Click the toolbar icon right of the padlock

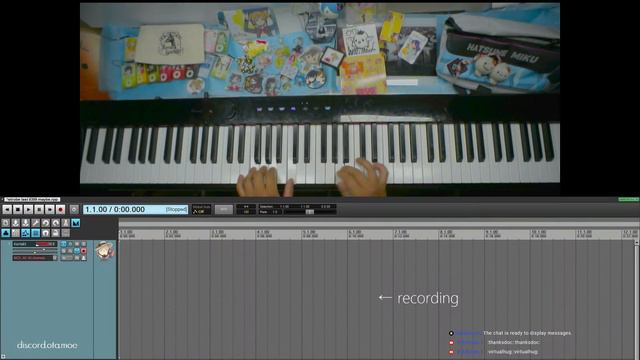pos(66,233)
